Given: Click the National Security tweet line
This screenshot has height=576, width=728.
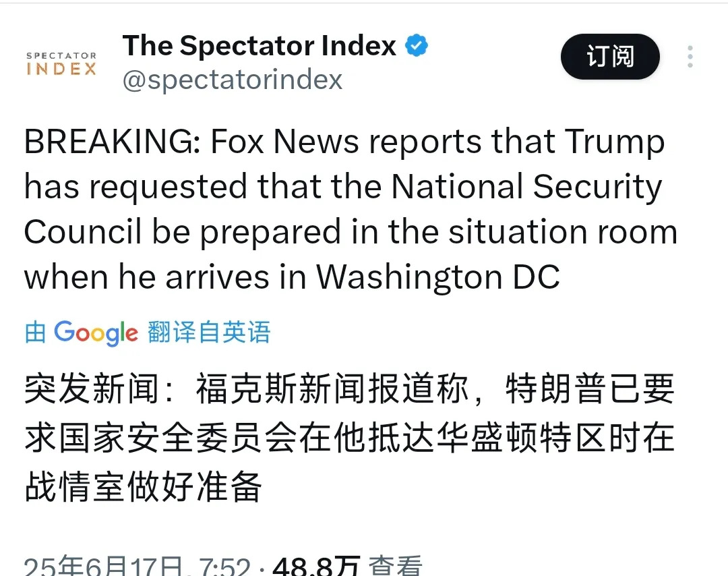Looking at the screenshot, I should 343,187.
